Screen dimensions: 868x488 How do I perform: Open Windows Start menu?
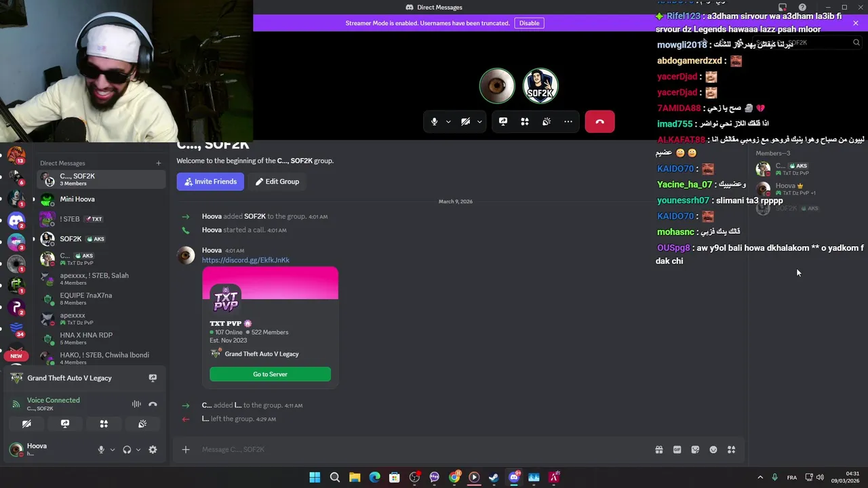coord(315,477)
